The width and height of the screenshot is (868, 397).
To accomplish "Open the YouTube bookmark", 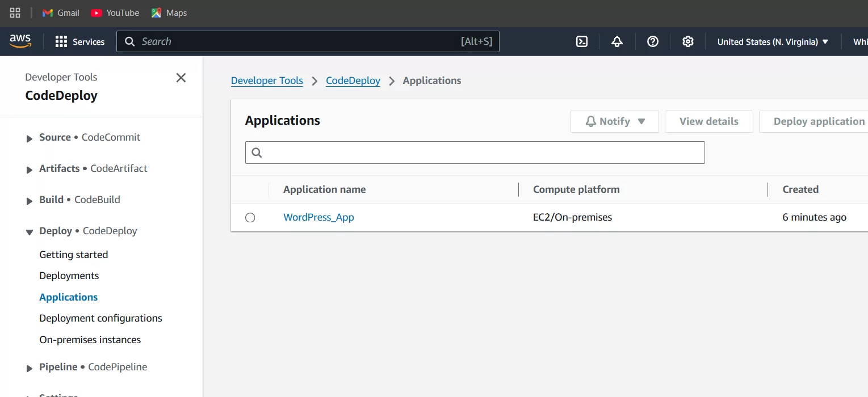I will [x=115, y=12].
